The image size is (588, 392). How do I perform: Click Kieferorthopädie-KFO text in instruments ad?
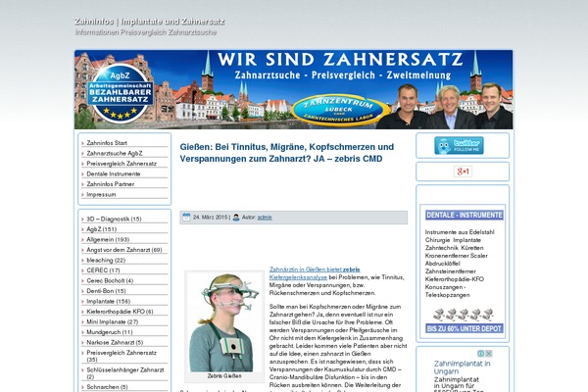click(x=455, y=279)
